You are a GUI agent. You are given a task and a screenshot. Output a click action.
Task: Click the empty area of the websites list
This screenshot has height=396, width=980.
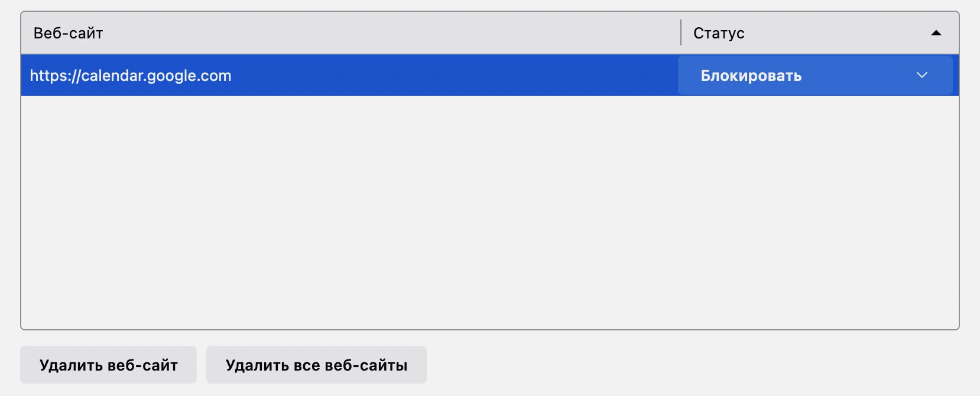point(490,212)
